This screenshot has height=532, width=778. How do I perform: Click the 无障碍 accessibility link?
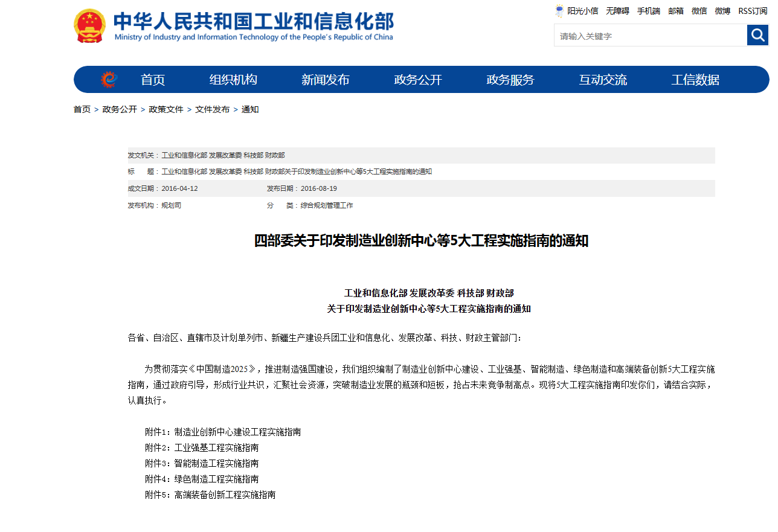point(617,11)
